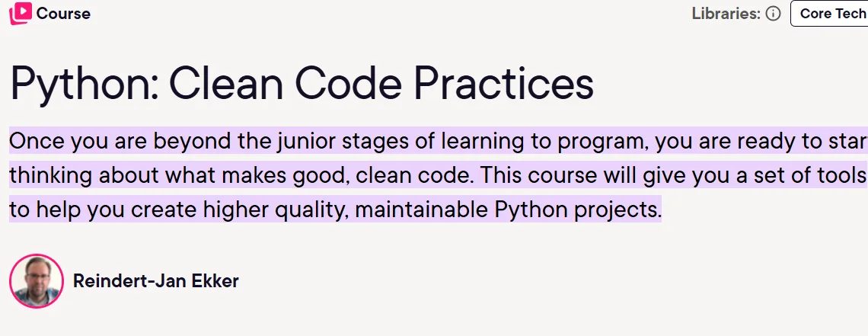Click "clean code" phrase in the description
The image size is (868, 336).
(414, 176)
